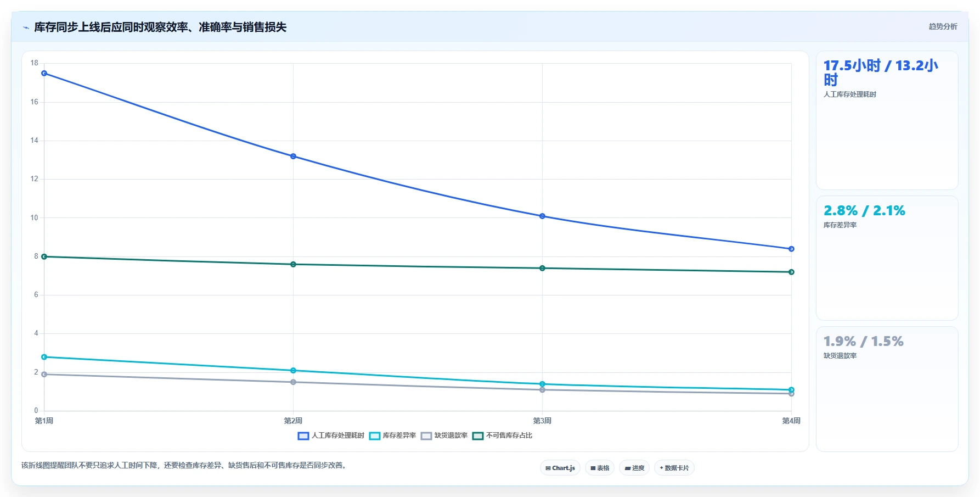Click the gray data point at 第4周
Image resolution: width=980 pixels, height=497 pixels.
tap(791, 394)
